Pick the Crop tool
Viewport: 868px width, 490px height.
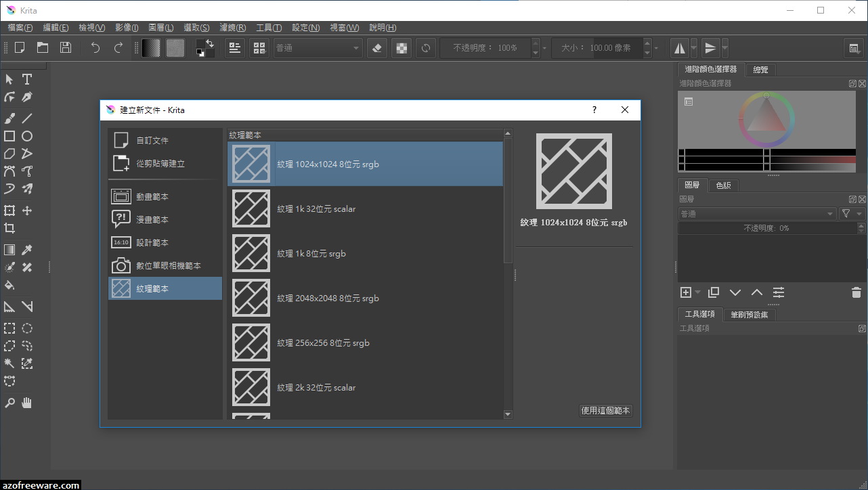[9, 228]
